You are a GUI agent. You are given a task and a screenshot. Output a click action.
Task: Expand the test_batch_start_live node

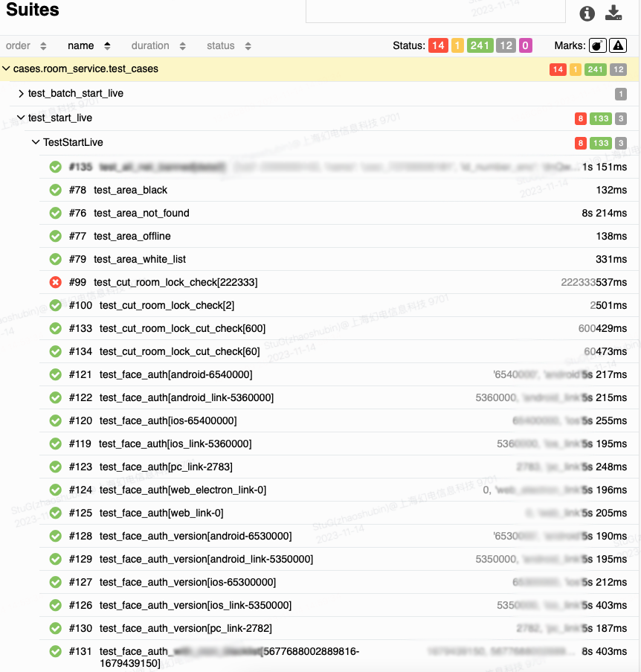[x=324, y=94]
